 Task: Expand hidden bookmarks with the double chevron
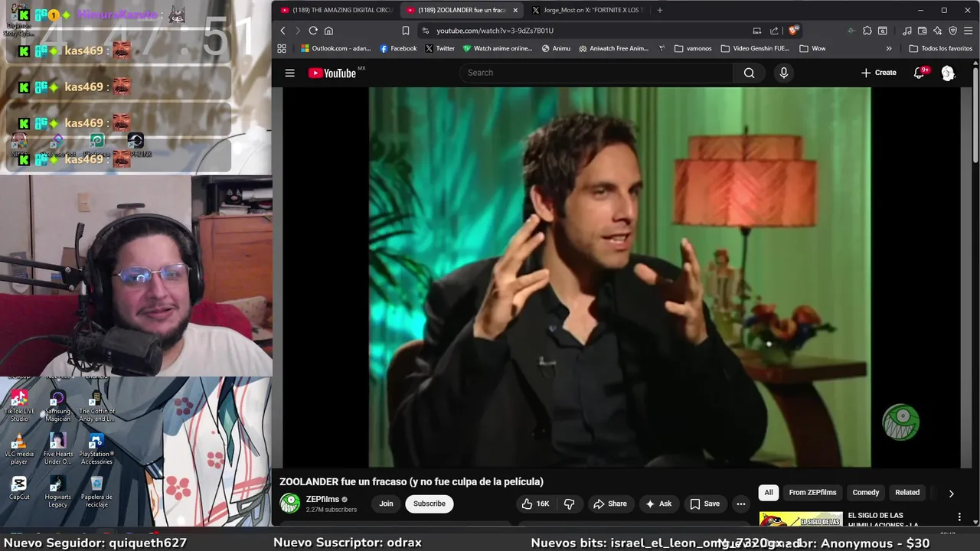(889, 48)
